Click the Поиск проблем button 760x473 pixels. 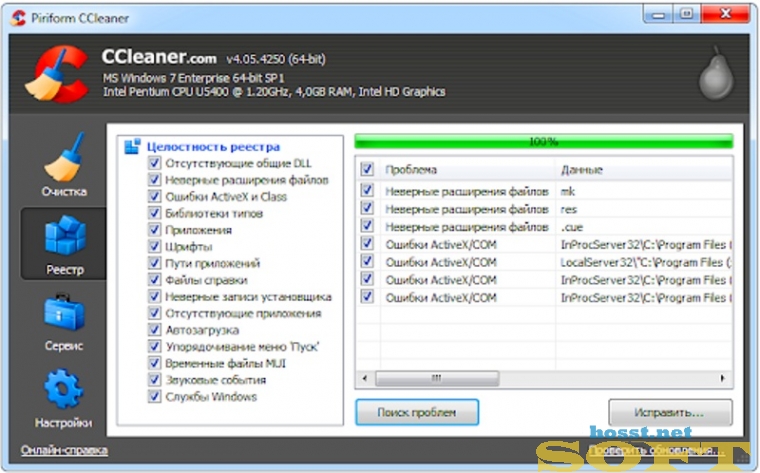click(x=417, y=412)
